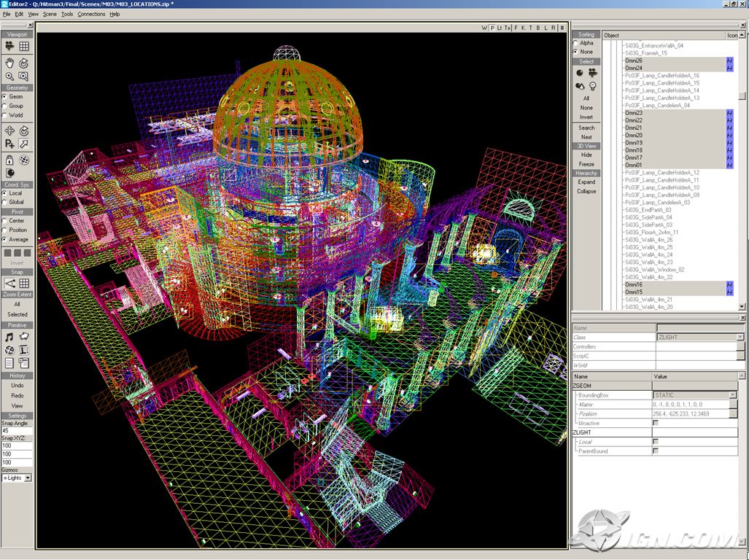Click Invert in Select panel
Viewport: 749px width, 560px height.
[586, 117]
